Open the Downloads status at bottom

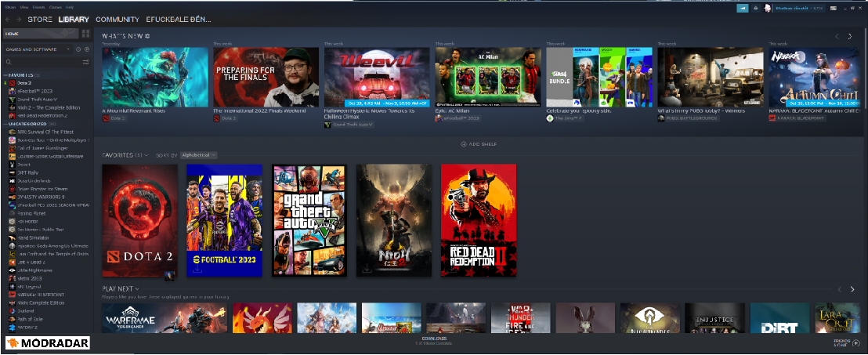point(434,341)
